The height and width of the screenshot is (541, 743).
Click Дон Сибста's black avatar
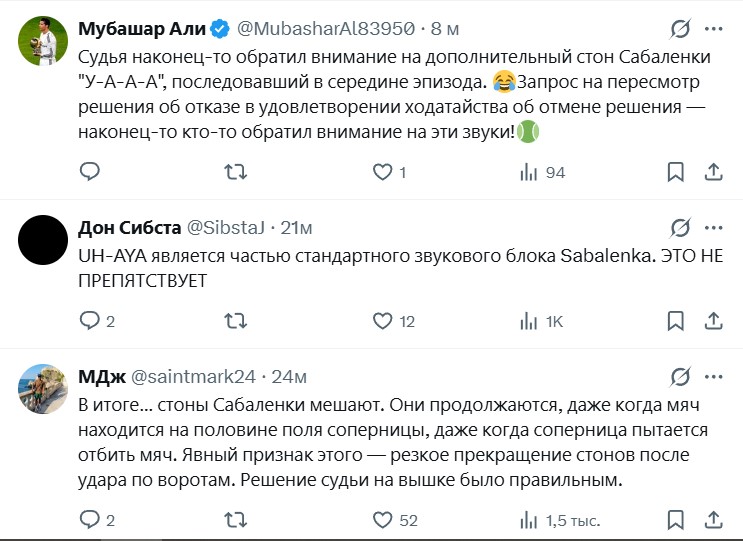(x=43, y=239)
